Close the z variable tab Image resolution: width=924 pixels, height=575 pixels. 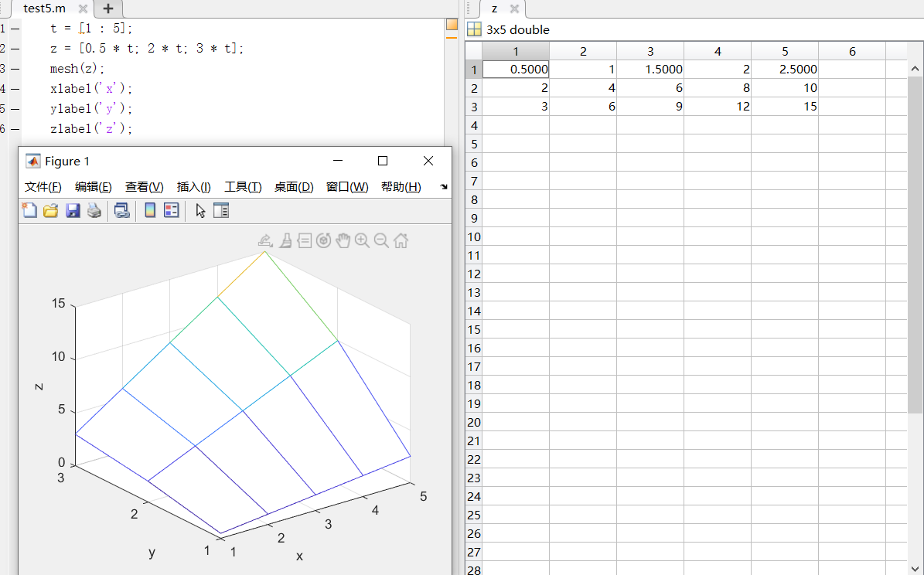(514, 9)
